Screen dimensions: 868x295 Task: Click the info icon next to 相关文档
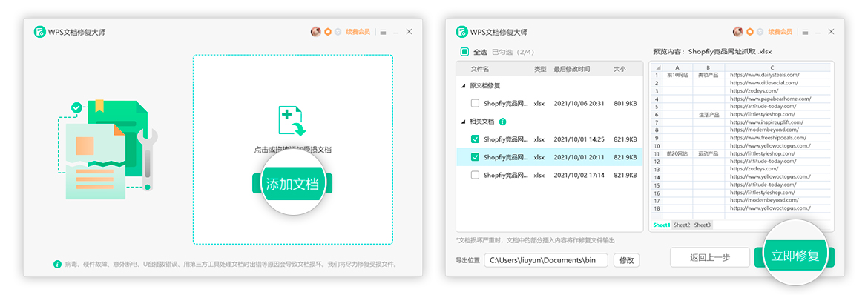coord(502,122)
